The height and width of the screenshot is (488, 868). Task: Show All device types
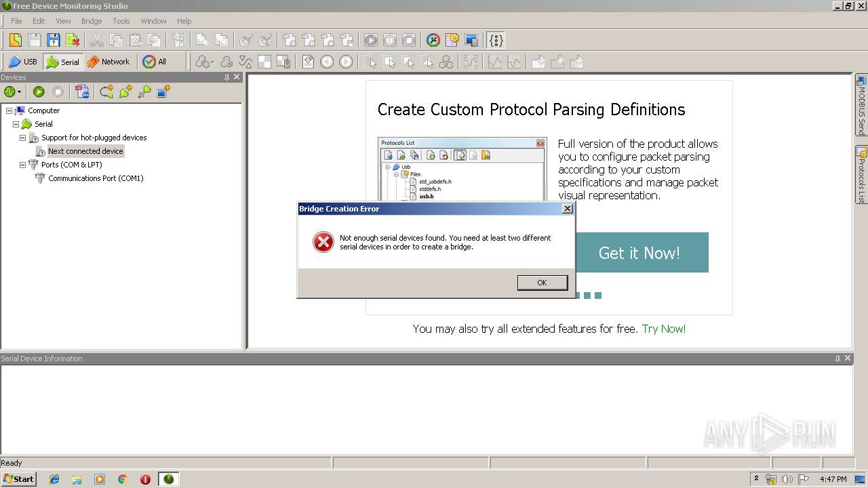point(155,62)
